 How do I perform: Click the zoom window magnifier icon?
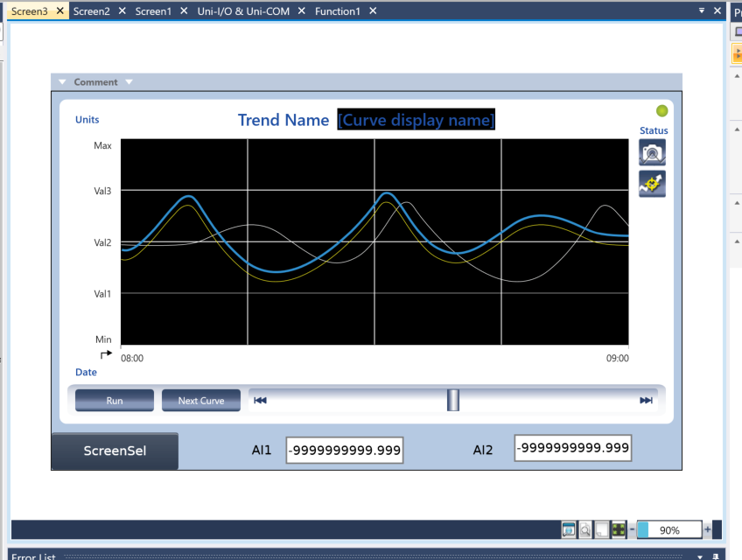pos(569,529)
